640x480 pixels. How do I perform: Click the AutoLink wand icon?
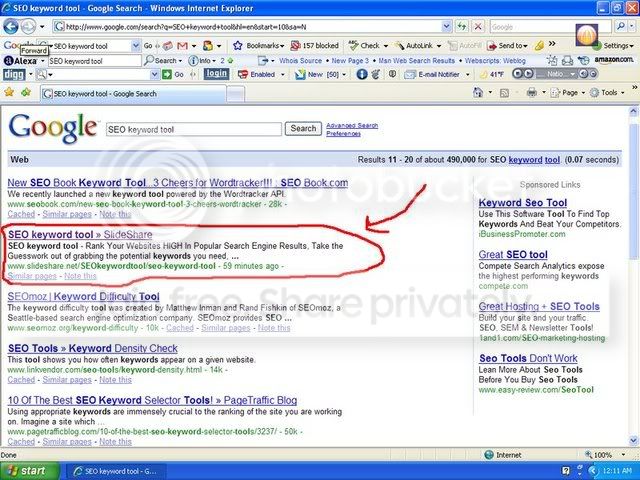point(400,46)
